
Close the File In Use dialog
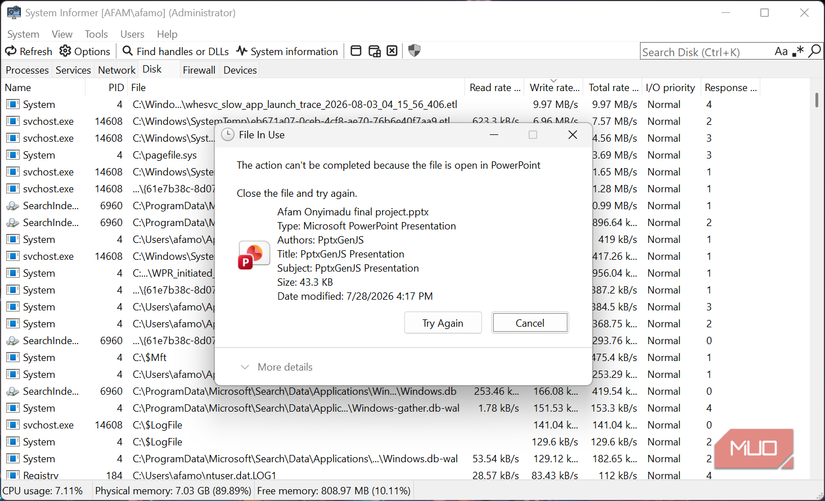click(x=572, y=135)
